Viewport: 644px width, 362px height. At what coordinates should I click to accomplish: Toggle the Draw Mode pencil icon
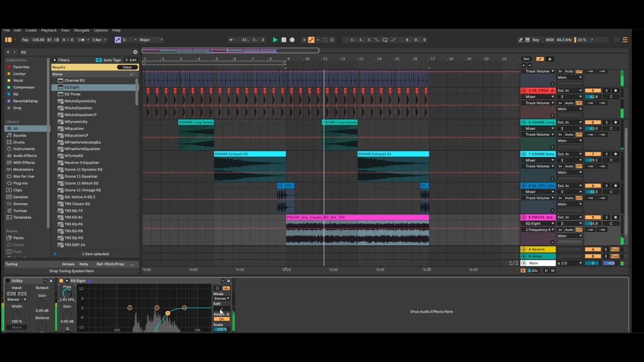(521, 40)
